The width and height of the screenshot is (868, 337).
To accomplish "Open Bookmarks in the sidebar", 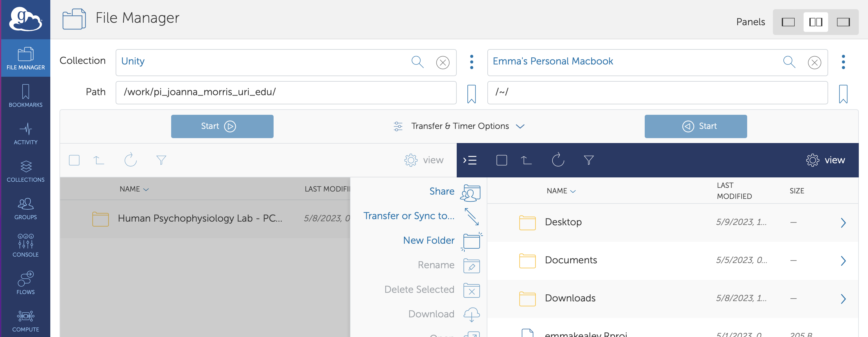I will pos(25,96).
